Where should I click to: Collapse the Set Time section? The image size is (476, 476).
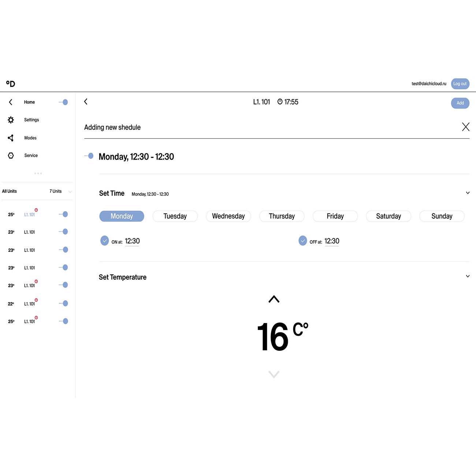point(468,193)
